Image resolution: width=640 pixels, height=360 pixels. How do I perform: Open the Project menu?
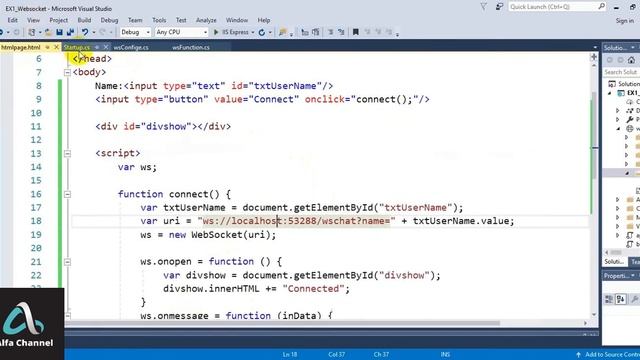tap(58, 20)
